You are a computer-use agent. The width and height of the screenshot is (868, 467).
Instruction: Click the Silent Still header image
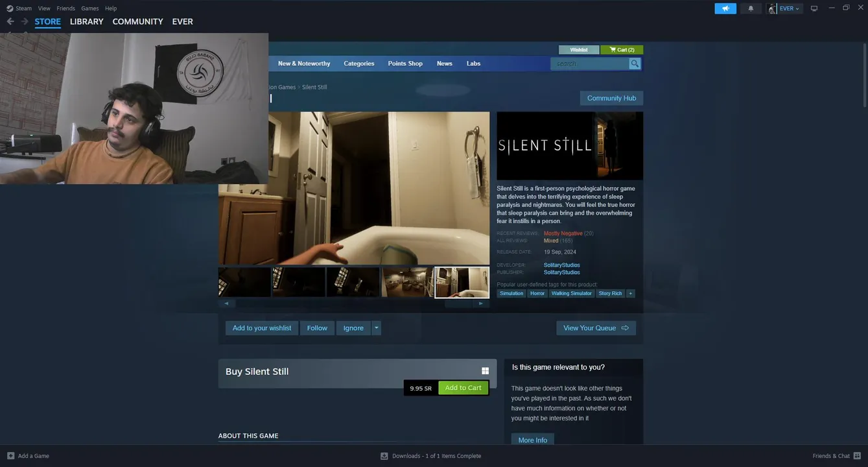[x=570, y=146]
